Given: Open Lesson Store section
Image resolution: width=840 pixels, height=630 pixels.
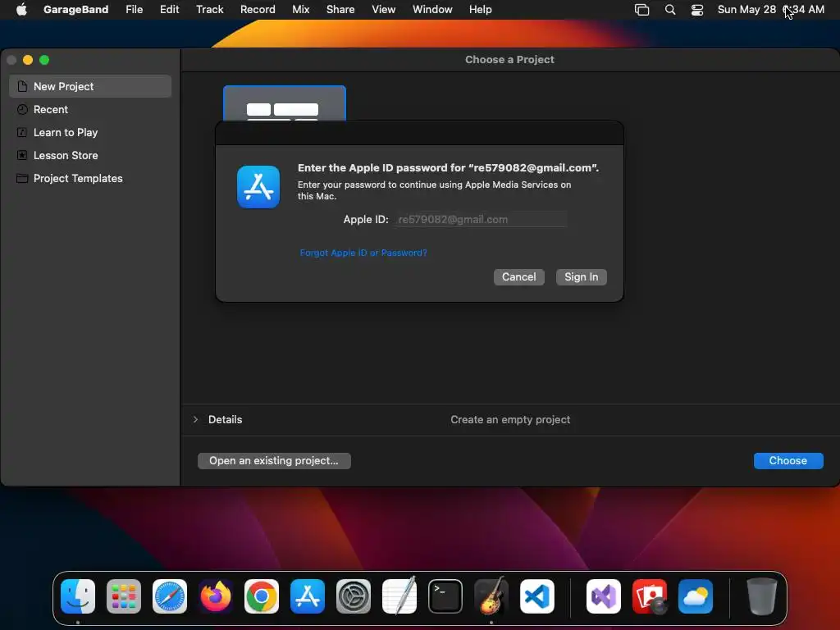Looking at the screenshot, I should click(90, 155).
